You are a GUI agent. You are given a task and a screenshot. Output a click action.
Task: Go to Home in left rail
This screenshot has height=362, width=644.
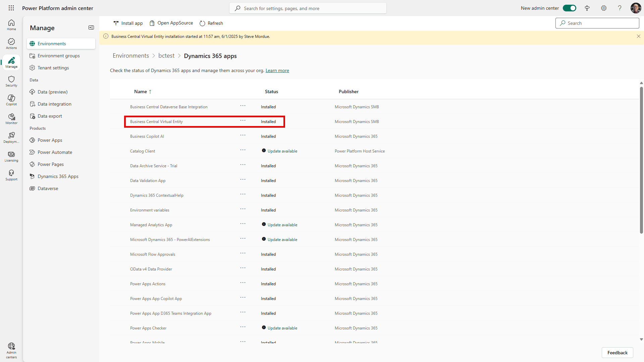11,25
